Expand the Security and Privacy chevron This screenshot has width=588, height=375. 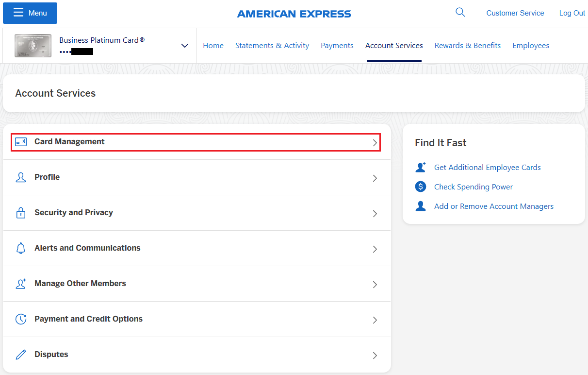pyautogui.click(x=375, y=214)
